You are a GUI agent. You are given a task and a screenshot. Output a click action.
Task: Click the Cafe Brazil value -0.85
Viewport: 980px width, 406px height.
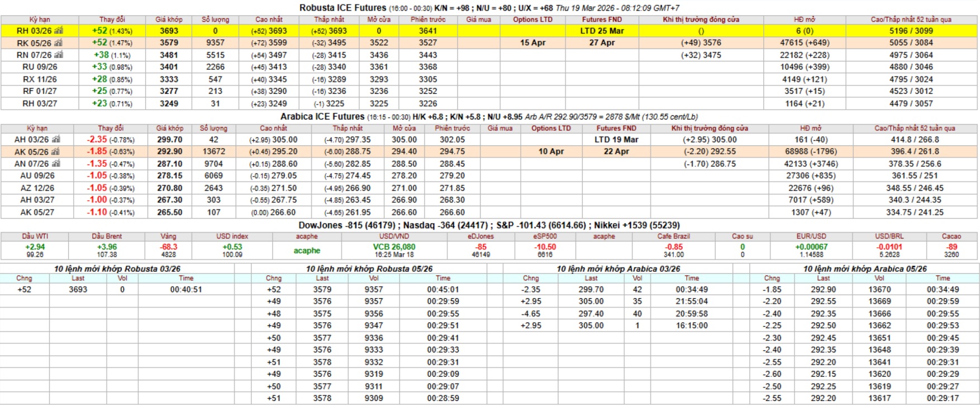point(673,247)
